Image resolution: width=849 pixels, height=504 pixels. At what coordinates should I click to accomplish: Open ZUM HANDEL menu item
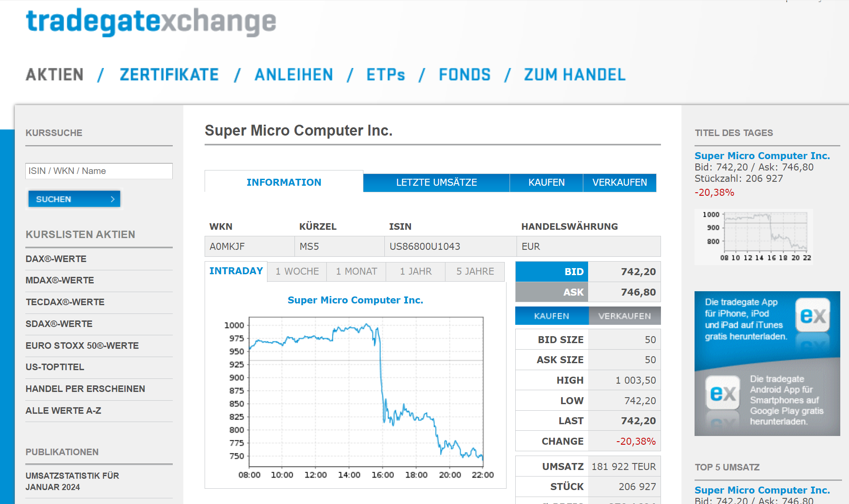coord(575,75)
